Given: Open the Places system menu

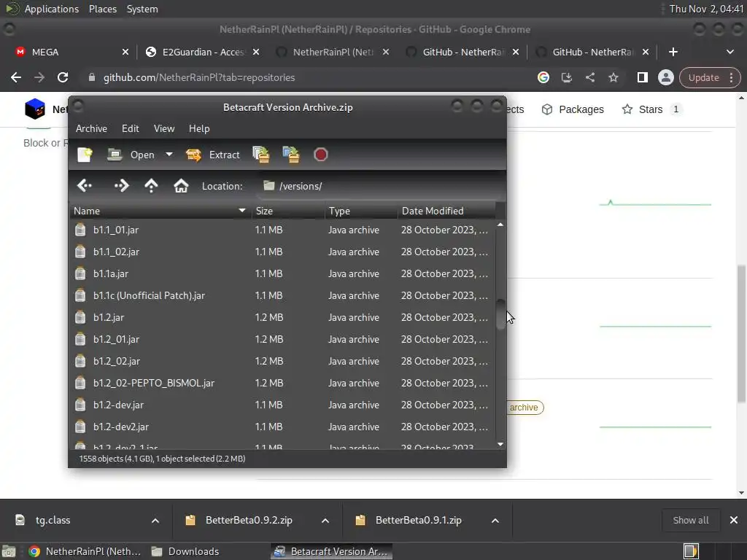Looking at the screenshot, I should (x=102, y=9).
